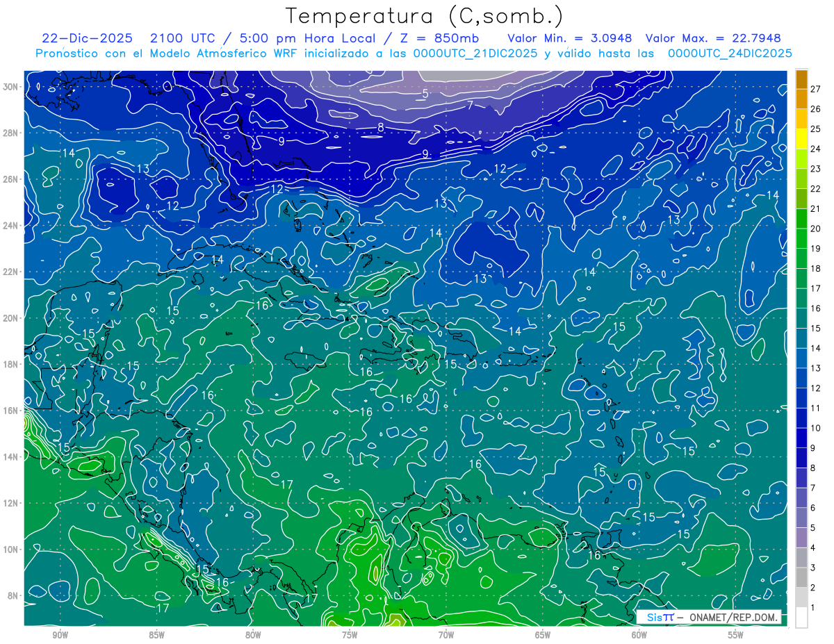Screen dimensions: 834x644
Task: Click color scale value "25"
Action: click(x=816, y=129)
